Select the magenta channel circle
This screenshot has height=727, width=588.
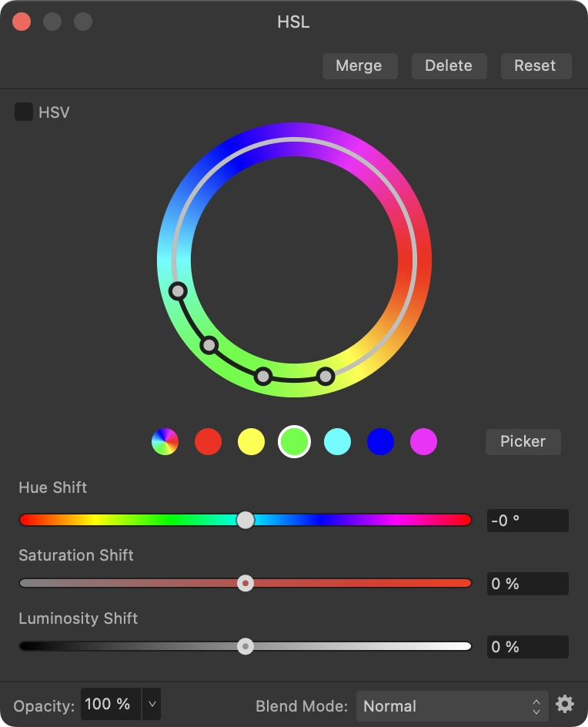[423, 441]
